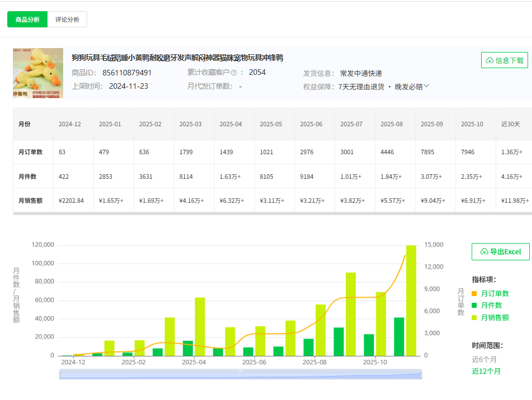The image size is (532, 400).
Task: Click the 信息下载 button
Action: click(x=503, y=60)
